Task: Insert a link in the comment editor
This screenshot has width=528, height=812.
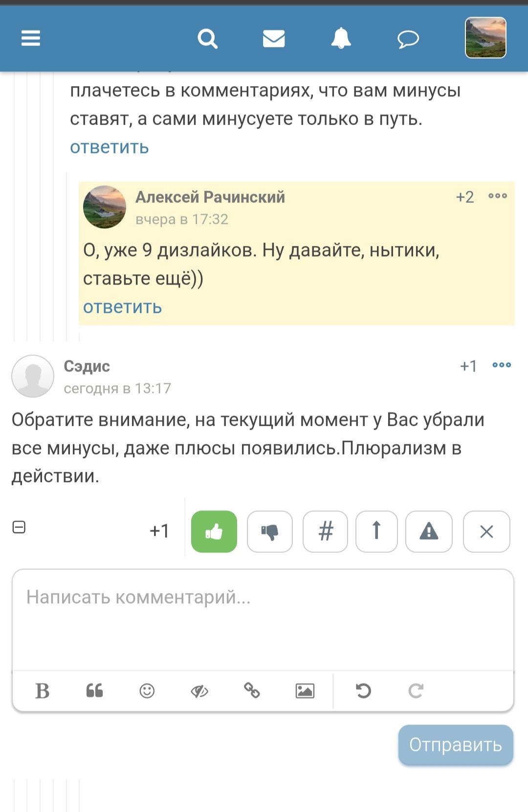Action: tap(252, 691)
